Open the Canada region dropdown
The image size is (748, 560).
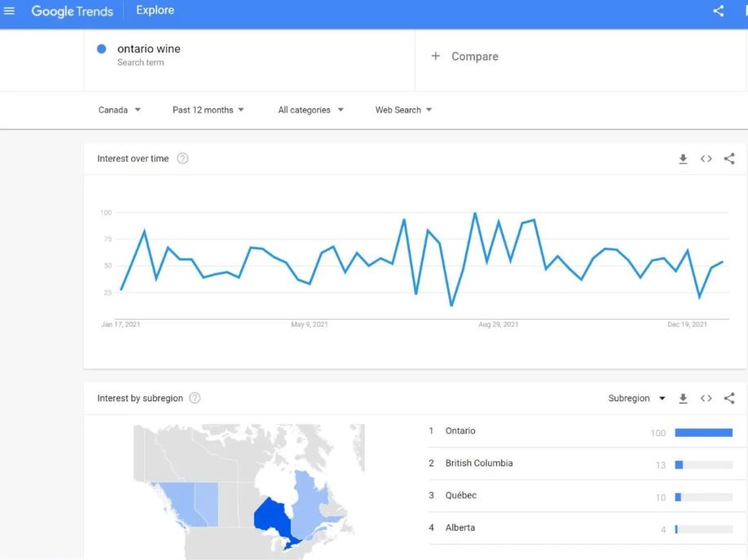[119, 110]
